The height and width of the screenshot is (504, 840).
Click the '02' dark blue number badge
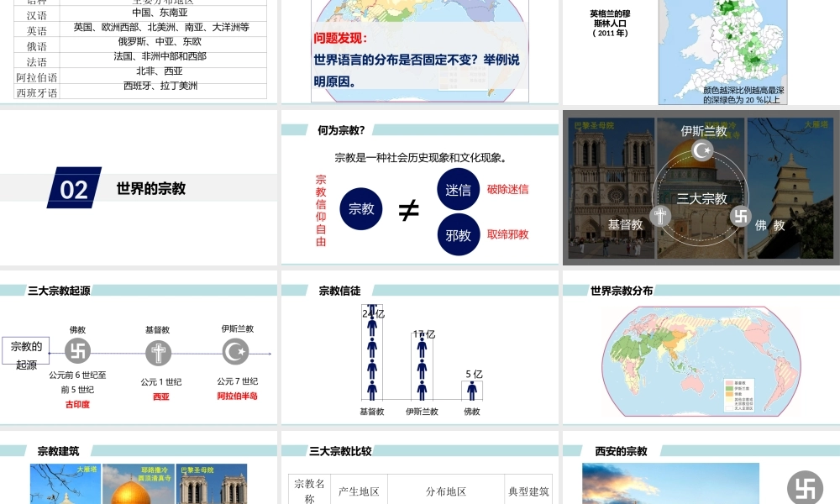(75, 187)
